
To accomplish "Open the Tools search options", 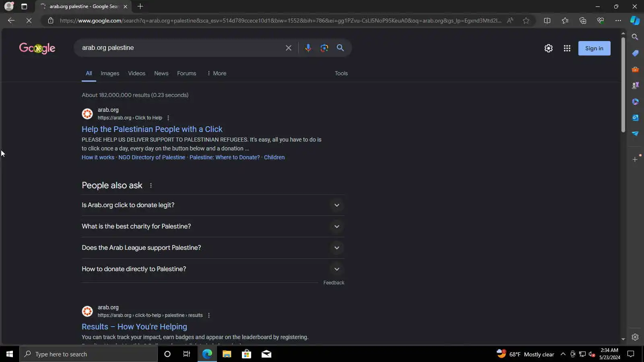I will (x=341, y=73).
